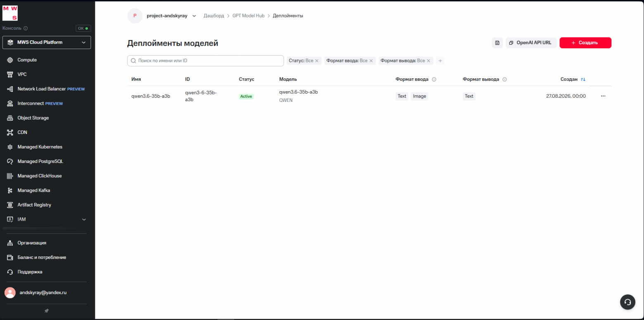The width and height of the screenshot is (644, 320).
Task: Open the Managed Kubernetes icon
Action: pyautogui.click(x=10, y=147)
